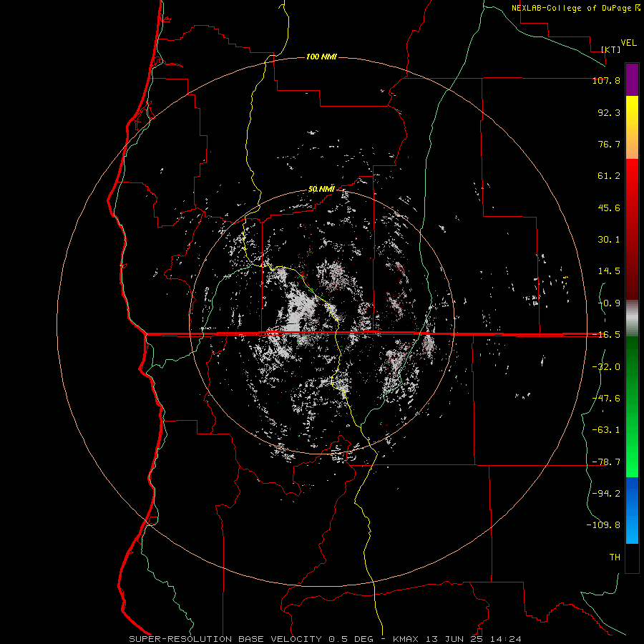
Task: Click the purple segment of the color bar
Action: pos(632,80)
